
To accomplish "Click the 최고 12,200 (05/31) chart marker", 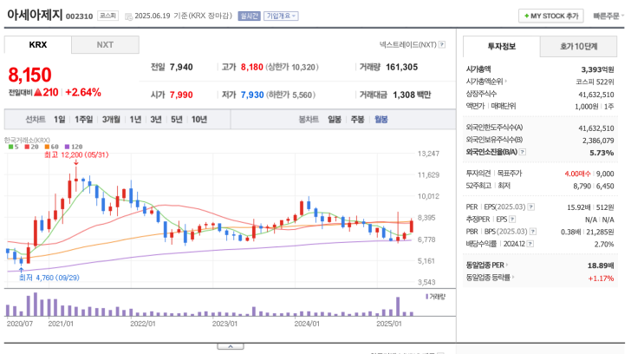I will tap(76, 155).
